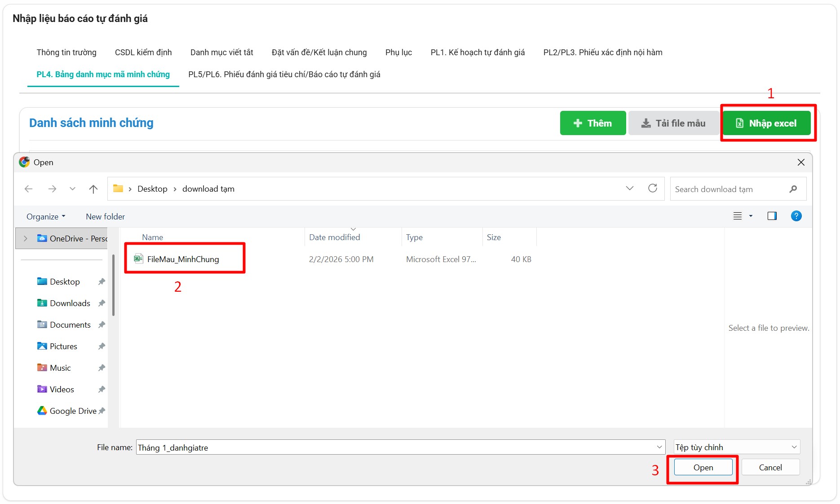Open the Tệp tùy chỉnh file type dropdown
Viewport: 840px width, 504px height.
point(737,447)
